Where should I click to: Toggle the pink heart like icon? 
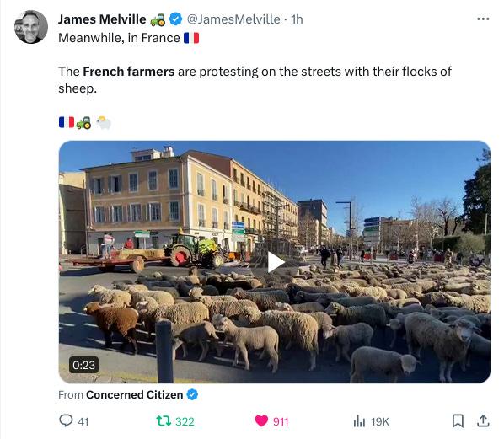pyautogui.click(x=261, y=421)
